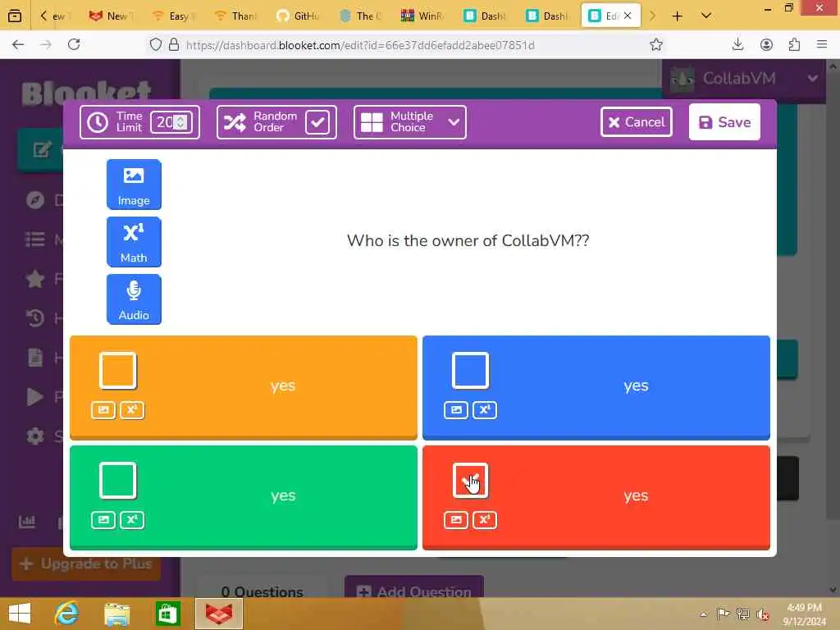Open the Multiple Choice type dropdown
Screen dimensions: 840x630
(410, 122)
